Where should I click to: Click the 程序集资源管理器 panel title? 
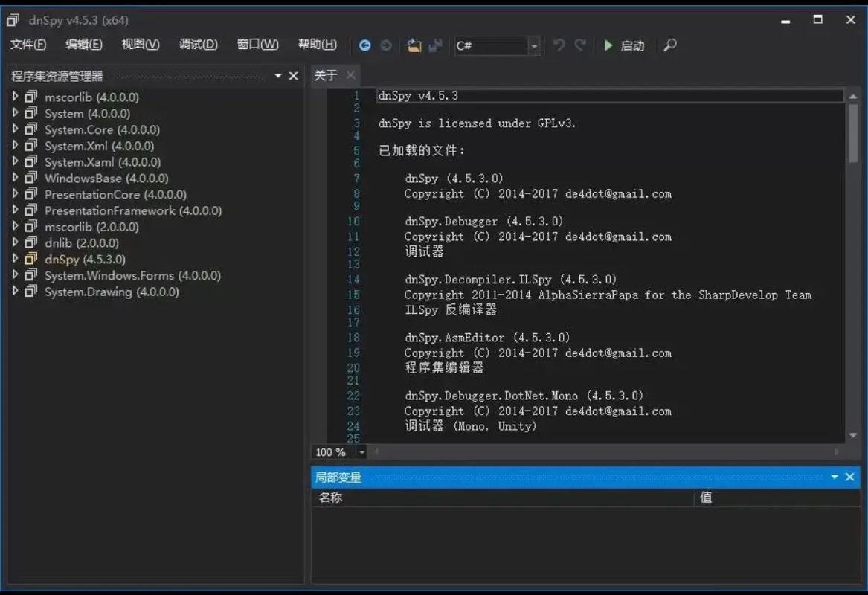57,77
